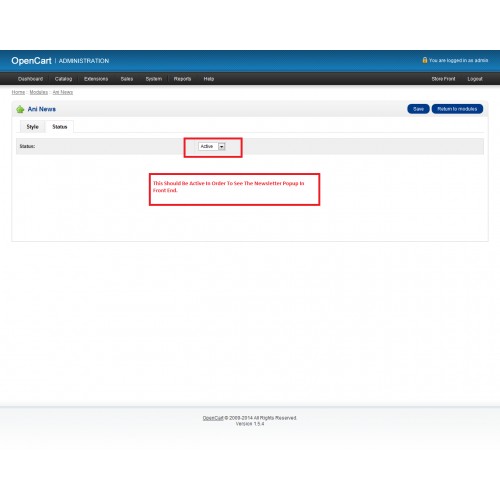Viewport: 500px width, 500px height.
Task: Follow the Modules breadcrumb link
Action: pyautogui.click(x=39, y=92)
